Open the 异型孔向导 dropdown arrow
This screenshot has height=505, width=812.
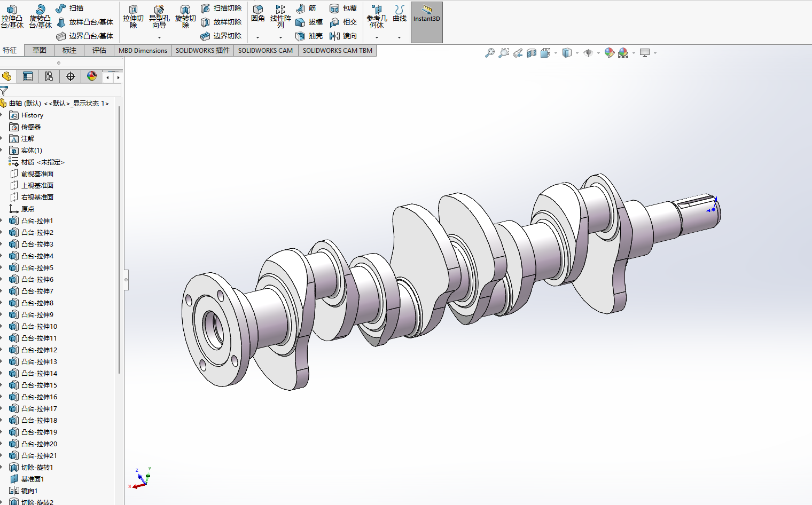(x=159, y=37)
